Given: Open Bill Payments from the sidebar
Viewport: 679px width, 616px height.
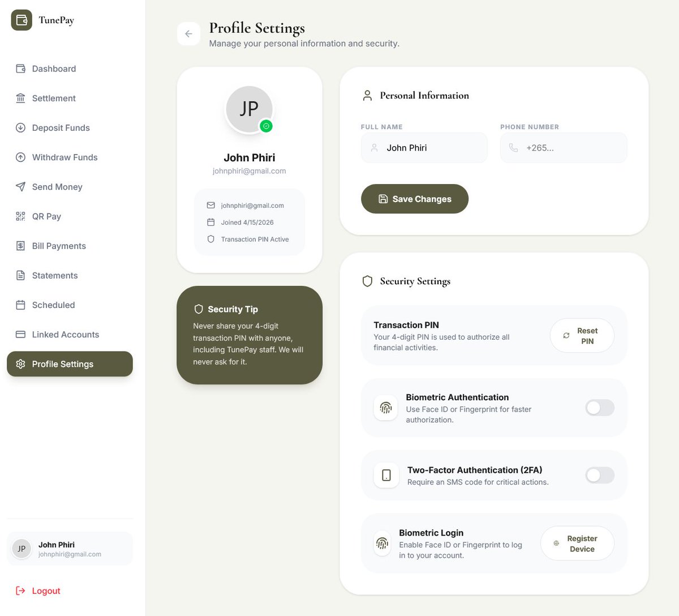Looking at the screenshot, I should (x=70, y=246).
